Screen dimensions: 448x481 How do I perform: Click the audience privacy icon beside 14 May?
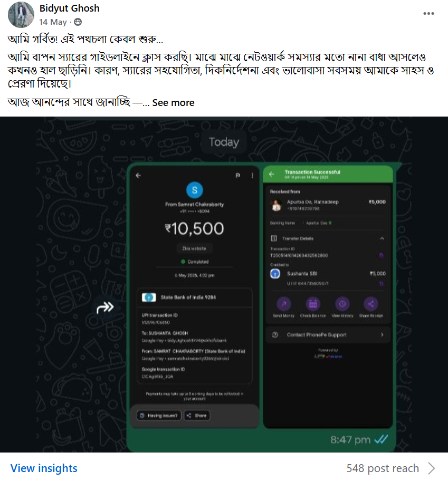78,22
